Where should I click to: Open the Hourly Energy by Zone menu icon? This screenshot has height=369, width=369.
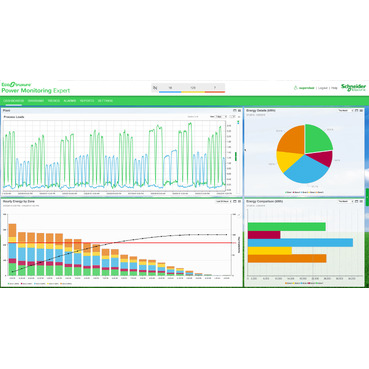tap(239, 202)
